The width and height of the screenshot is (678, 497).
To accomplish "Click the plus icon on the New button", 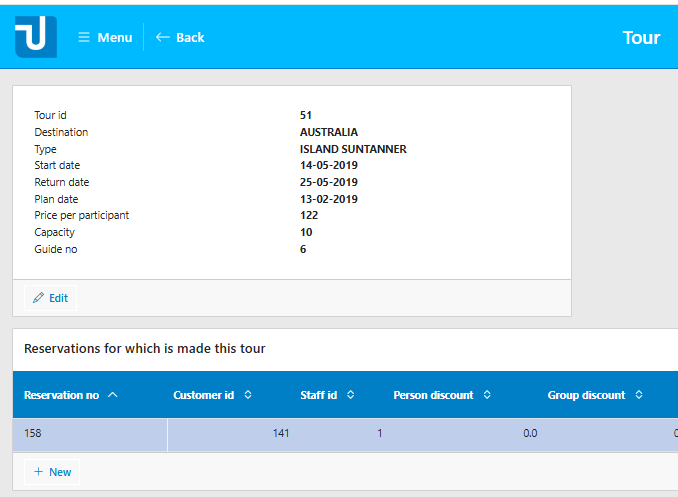I will pos(38,472).
